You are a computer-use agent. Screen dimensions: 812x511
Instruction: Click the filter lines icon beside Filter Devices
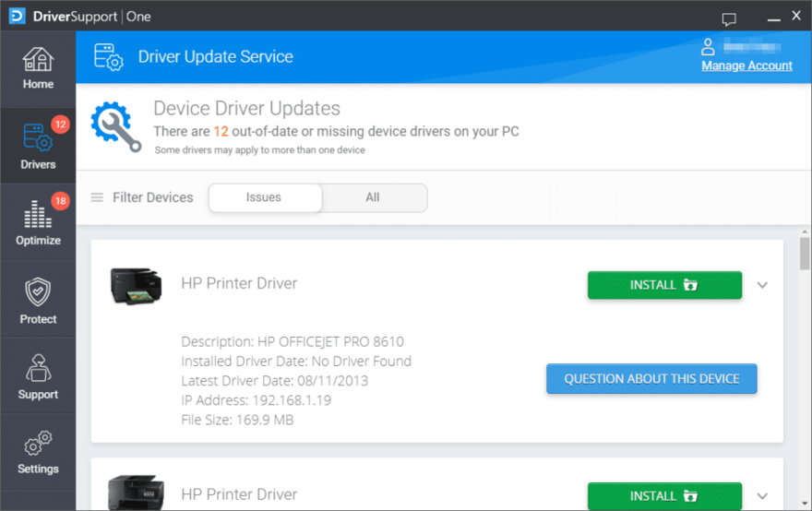pos(97,197)
